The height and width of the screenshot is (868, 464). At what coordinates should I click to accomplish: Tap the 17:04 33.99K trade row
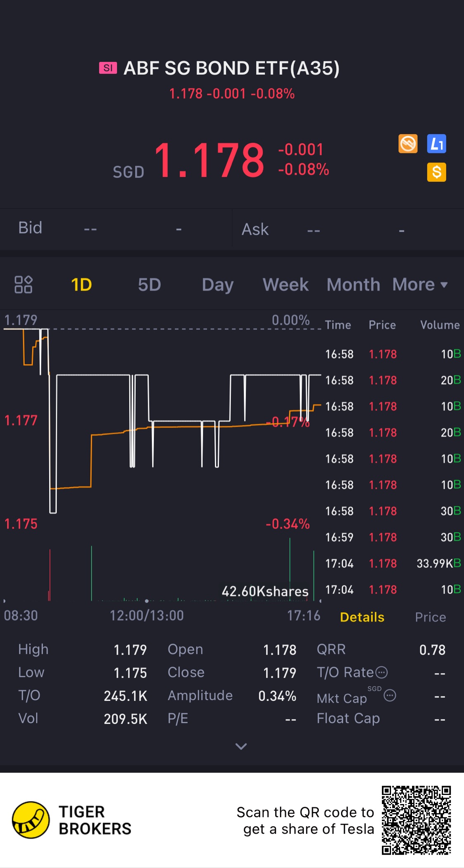click(x=393, y=564)
